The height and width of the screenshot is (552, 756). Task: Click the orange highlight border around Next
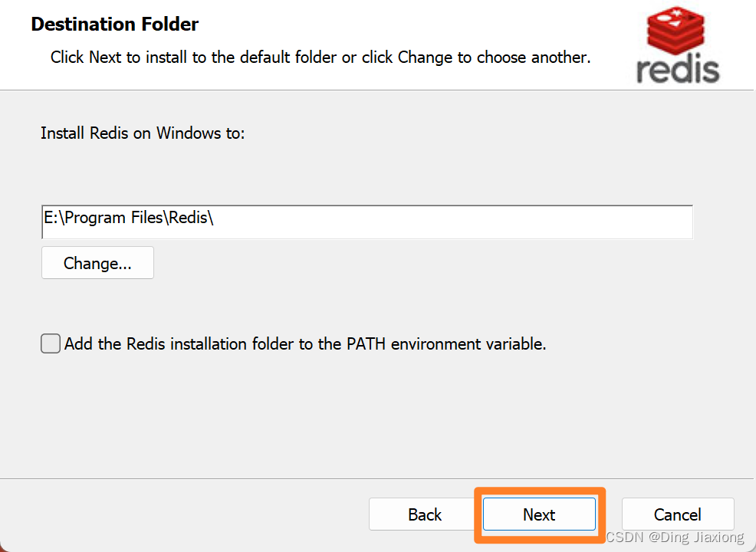540,491
